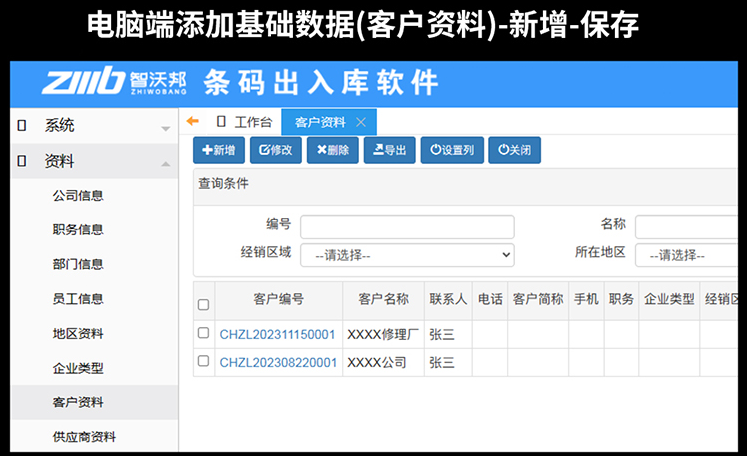Screen dimensions: 747x456
Task: Tick the select-all checkbox in the table header
Action: tap(203, 304)
